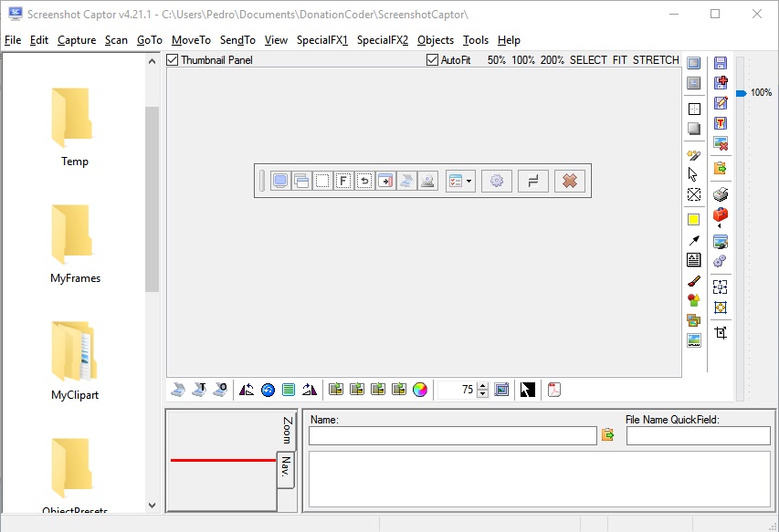Uncheck the Thumbnail Panel checkbox
The width and height of the screenshot is (779, 532).
click(x=171, y=59)
